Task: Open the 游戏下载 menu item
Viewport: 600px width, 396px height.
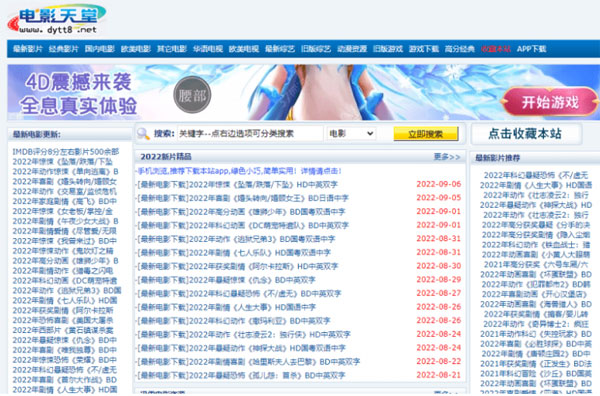Action: point(424,49)
